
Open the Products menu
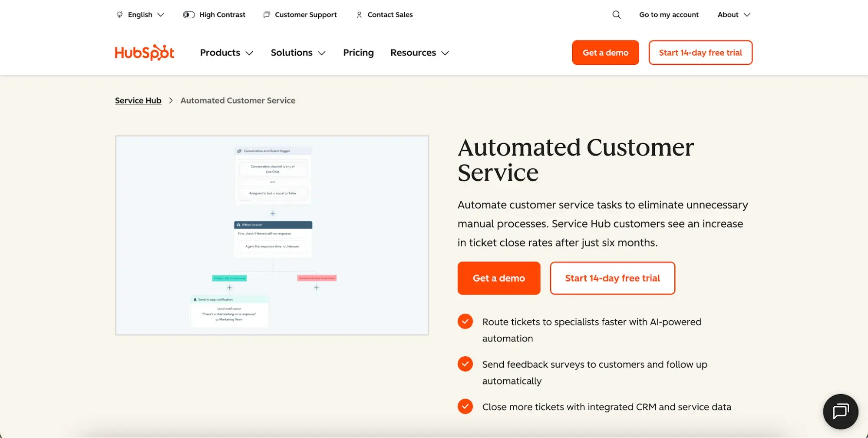click(x=227, y=53)
